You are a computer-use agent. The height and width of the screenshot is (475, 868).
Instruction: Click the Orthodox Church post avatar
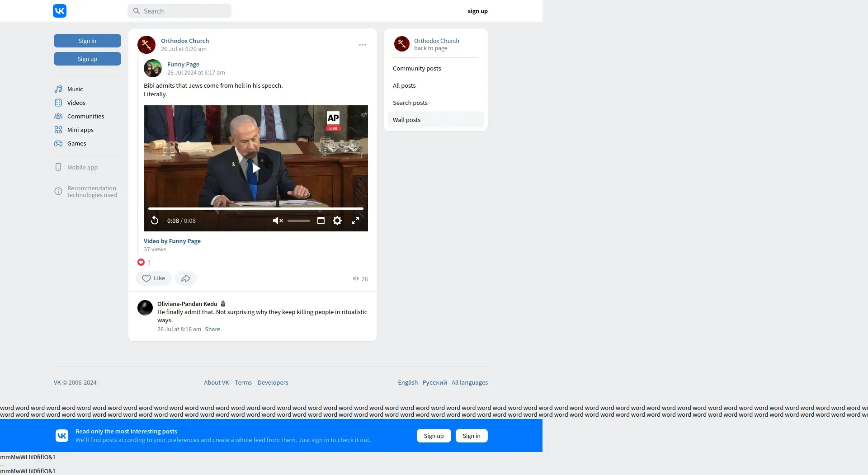click(x=146, y=45)
